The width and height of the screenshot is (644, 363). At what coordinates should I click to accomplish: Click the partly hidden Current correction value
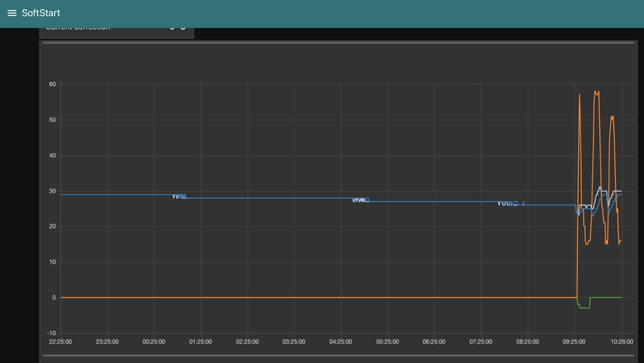coord(178,28)
